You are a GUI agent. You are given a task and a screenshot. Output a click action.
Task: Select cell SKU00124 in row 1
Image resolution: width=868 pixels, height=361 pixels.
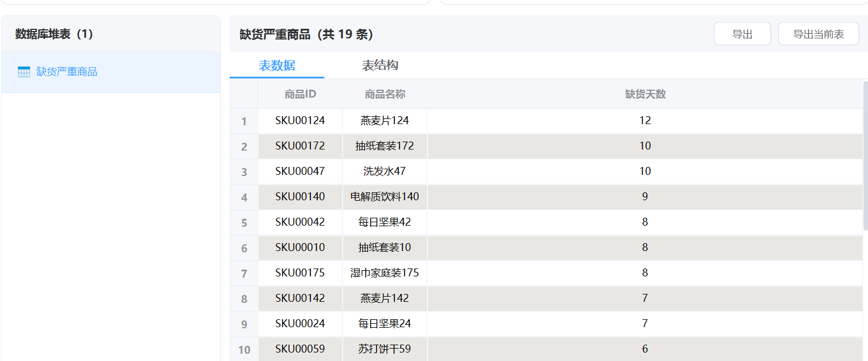click(x=300, y=120)
